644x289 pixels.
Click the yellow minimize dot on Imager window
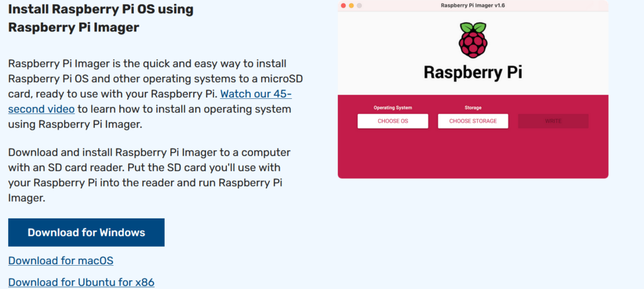pyautogui.click(x=352, y=6)
